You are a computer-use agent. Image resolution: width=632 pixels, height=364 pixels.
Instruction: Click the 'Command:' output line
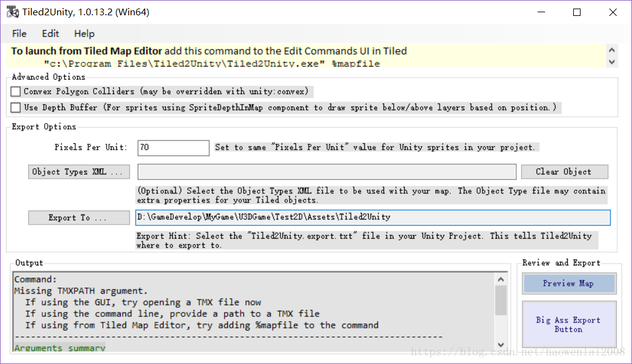pos(36,279)
